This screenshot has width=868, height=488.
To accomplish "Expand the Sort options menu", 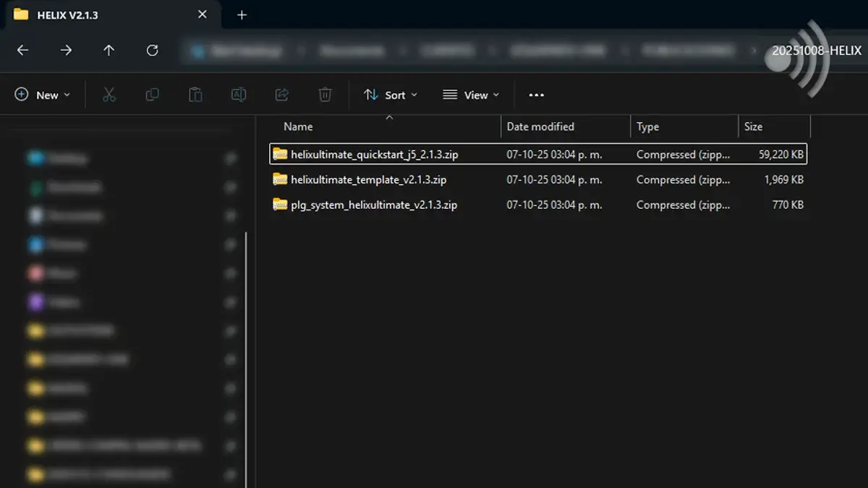I will [391, 95].
